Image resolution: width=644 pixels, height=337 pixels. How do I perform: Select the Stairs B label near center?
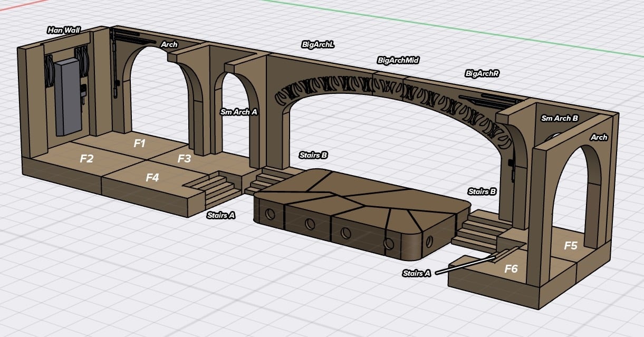tap(314, 156)
